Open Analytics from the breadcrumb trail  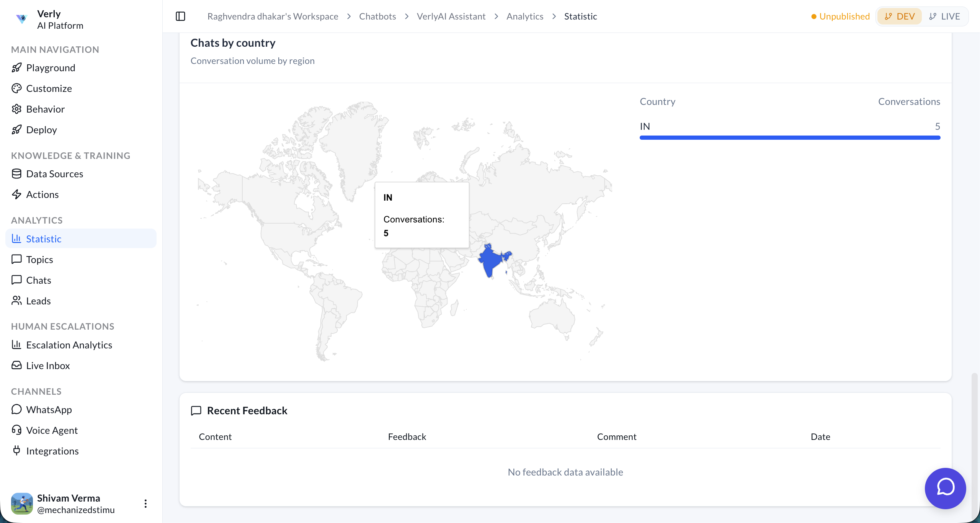(x=525, y=16)
